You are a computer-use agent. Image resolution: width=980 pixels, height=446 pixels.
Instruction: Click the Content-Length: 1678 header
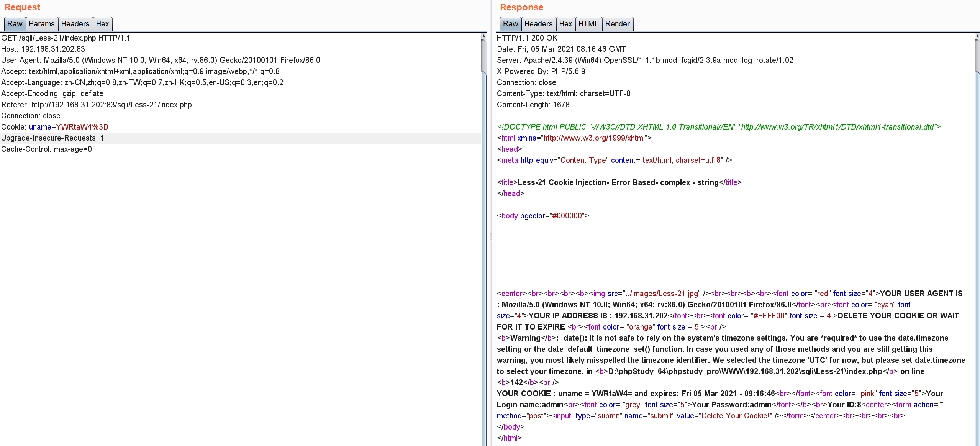pos(533,105)
